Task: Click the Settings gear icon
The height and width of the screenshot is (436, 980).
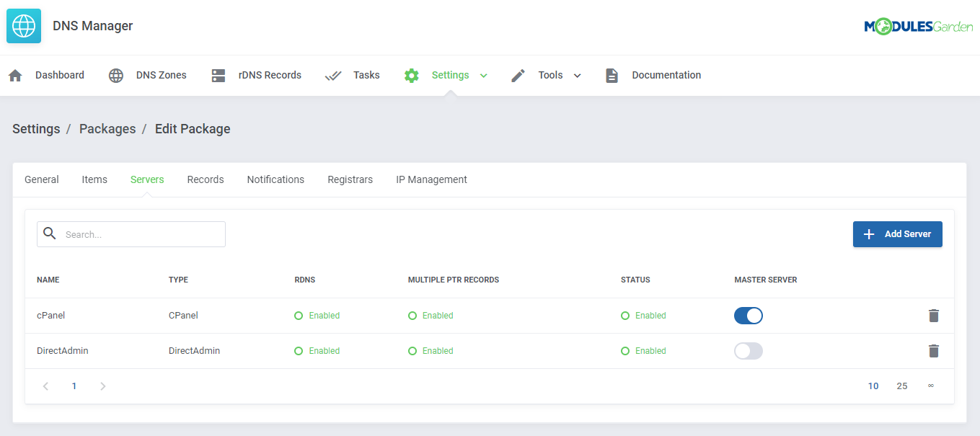Action: pyautogui.click(x=411, y=74)
